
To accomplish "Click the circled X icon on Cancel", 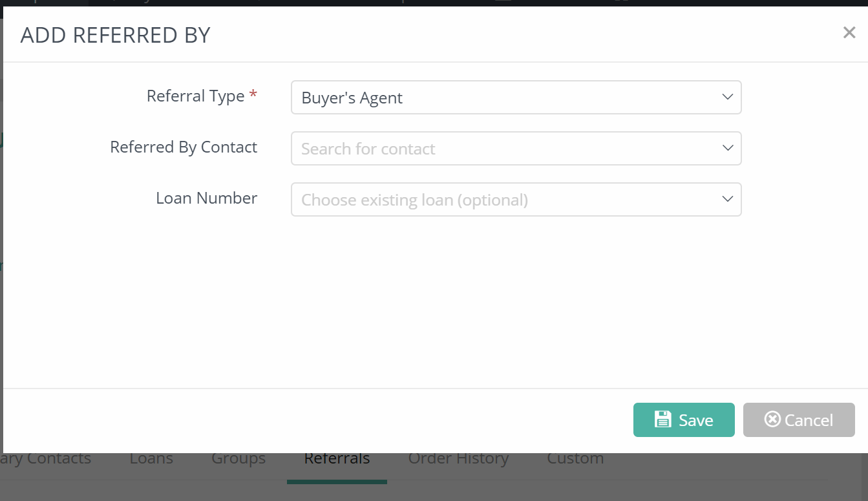I will point(772,420).
